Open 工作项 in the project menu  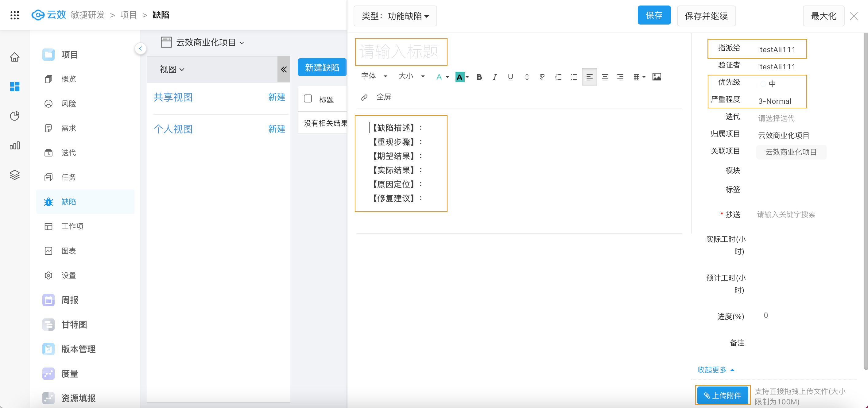72,226
